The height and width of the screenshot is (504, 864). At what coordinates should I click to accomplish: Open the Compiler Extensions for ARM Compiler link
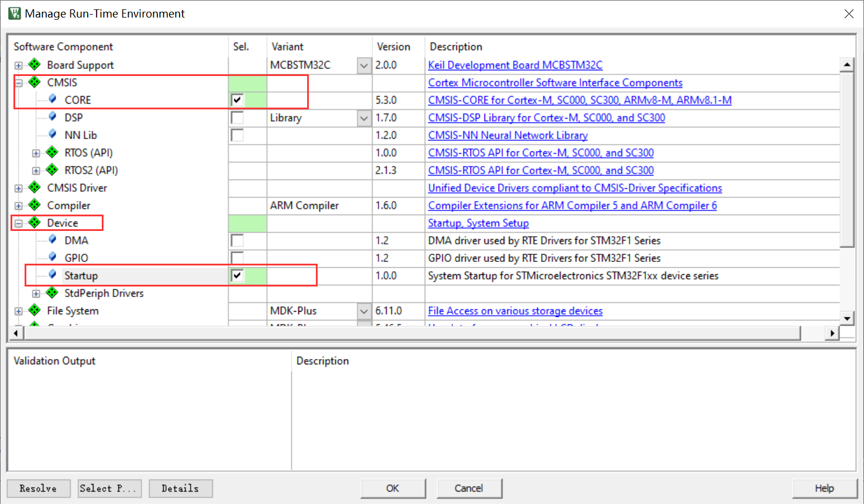(573, 205)
